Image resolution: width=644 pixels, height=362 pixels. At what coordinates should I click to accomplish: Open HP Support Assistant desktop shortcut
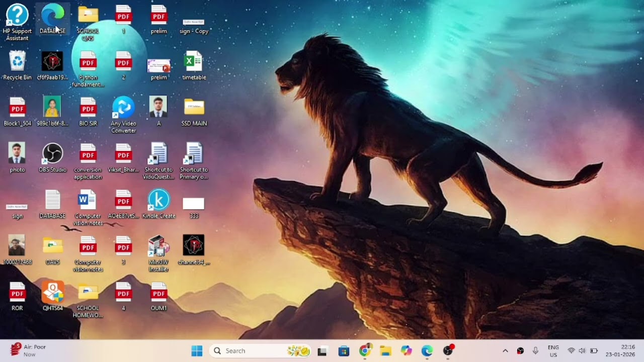point(17,22)
